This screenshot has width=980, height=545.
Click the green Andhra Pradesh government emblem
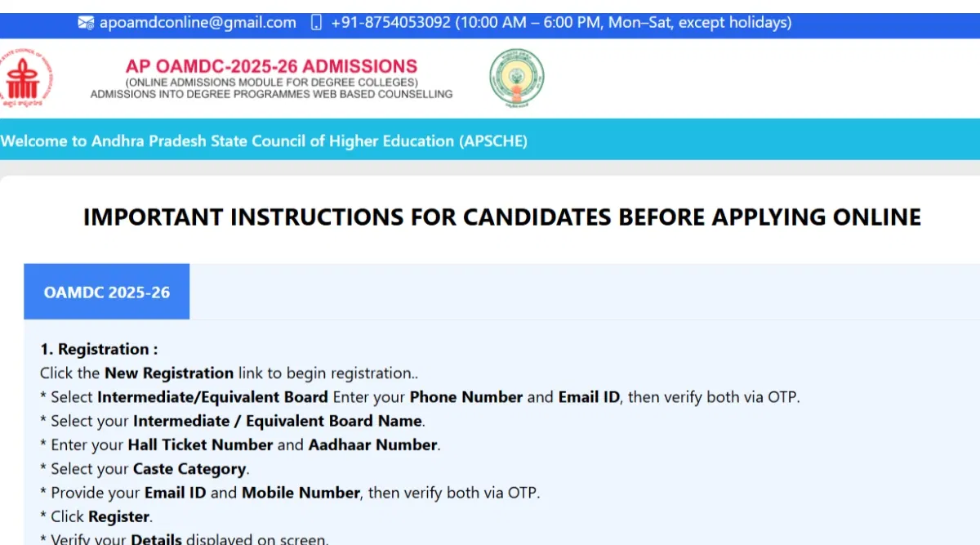pyautogui.click(x=516, y=78)
